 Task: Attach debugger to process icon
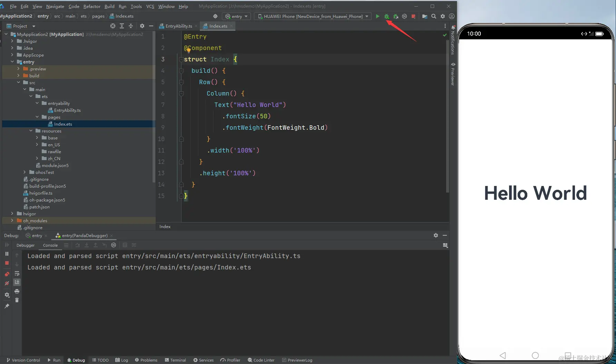click(x=396, y=16)
